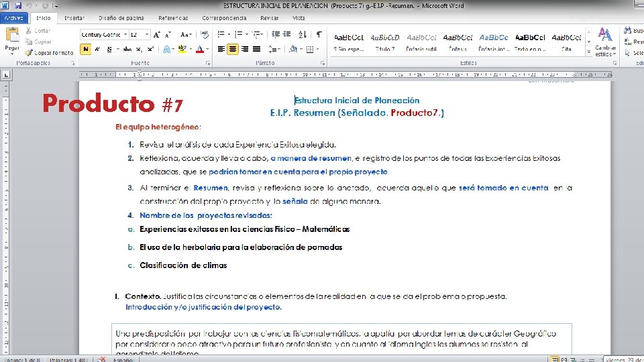Save the document with the diskette icon

(x=18, y=6)
